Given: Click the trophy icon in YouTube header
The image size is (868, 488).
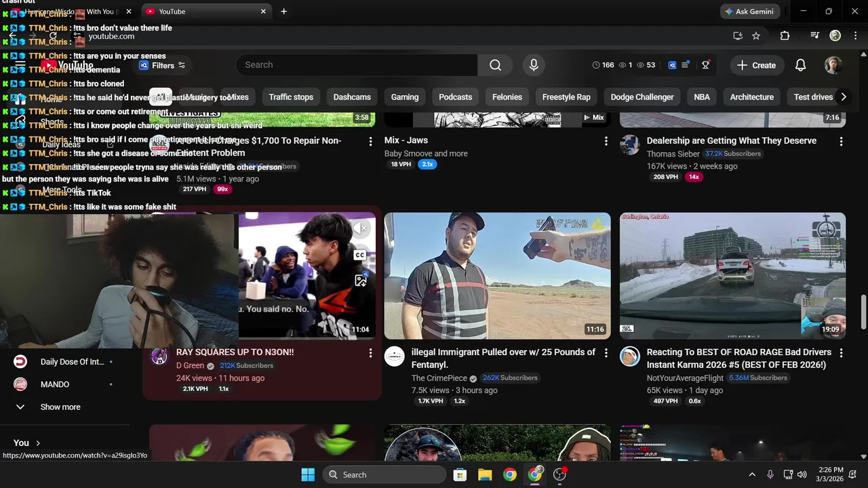Looking at the screenshot, I should [x=706, y=65].
